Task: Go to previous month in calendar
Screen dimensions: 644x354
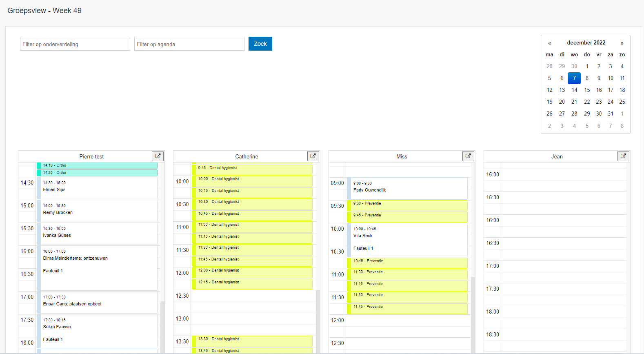Action: 549,43
